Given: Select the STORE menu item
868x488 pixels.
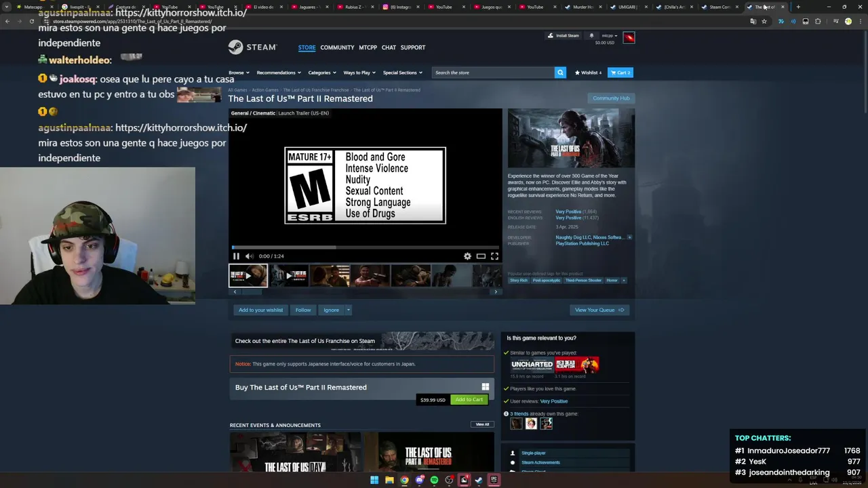Looking at the screenshot, I should (307, 47).
